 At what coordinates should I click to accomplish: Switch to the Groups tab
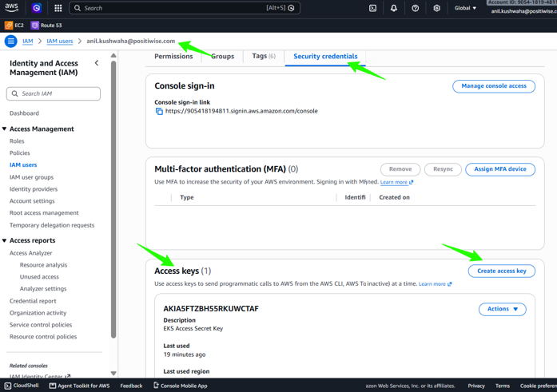222,57
